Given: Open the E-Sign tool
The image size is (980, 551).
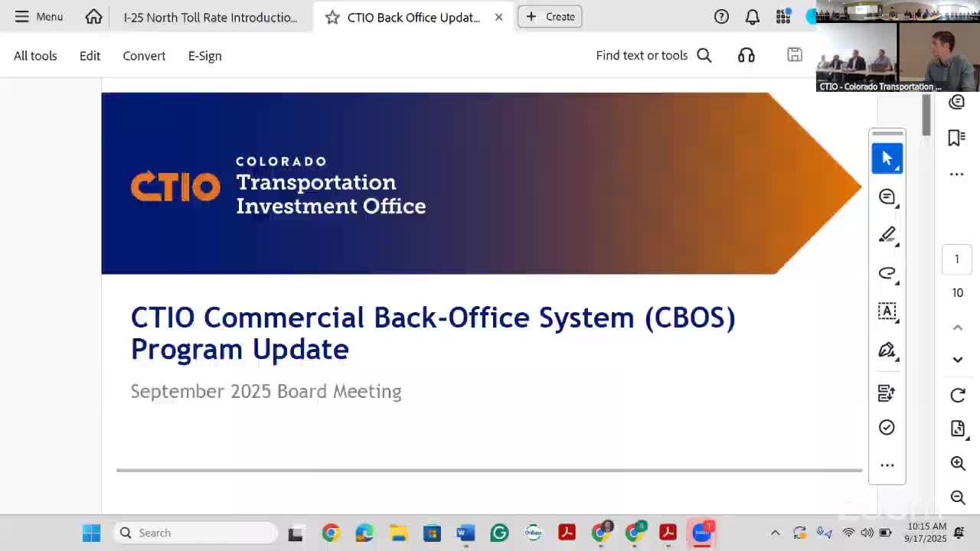Looking at the screenshot, I should [x=204, y=56].
